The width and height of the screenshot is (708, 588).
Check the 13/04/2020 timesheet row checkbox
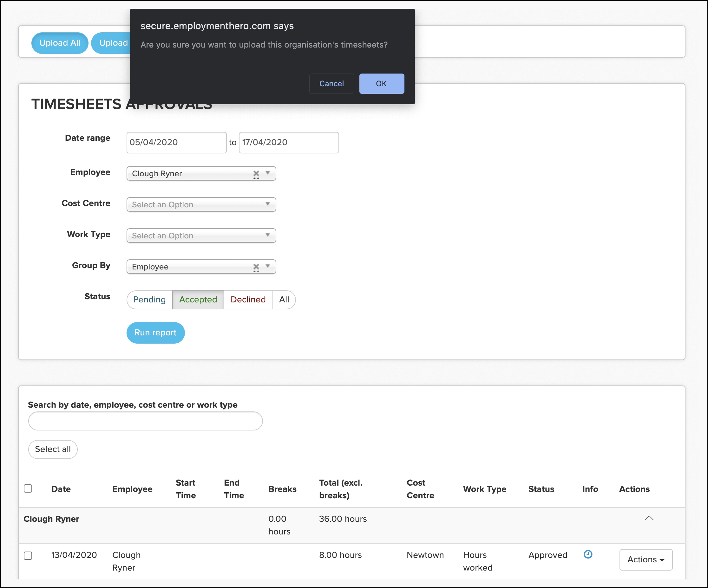(28, 555)
